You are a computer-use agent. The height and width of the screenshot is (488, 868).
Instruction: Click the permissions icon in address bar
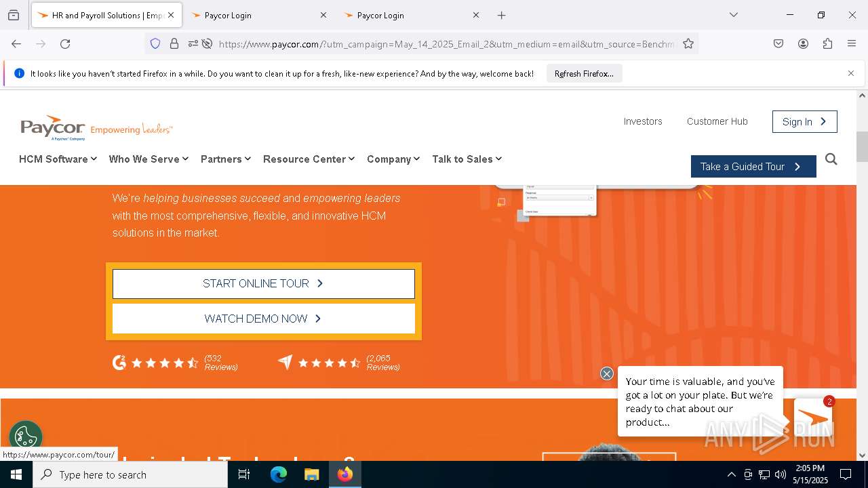(x=193, y=43)
